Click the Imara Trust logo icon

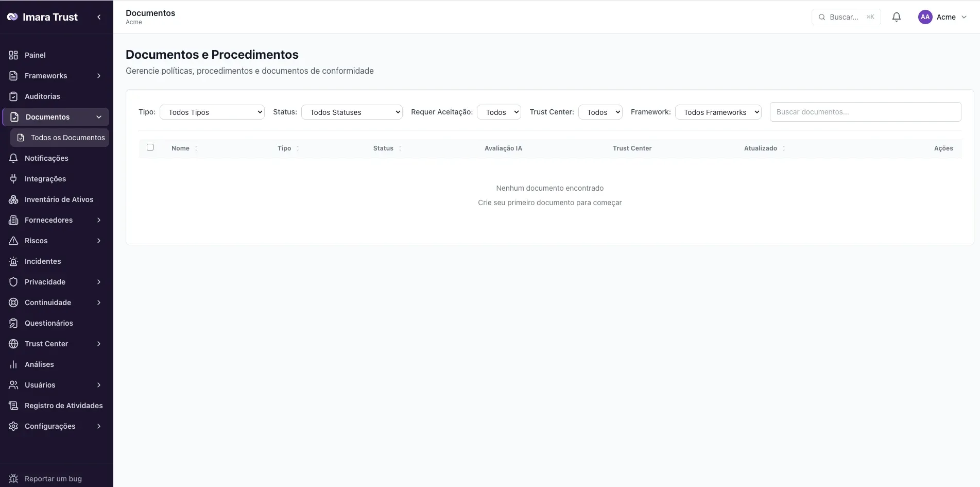point(12,17)
